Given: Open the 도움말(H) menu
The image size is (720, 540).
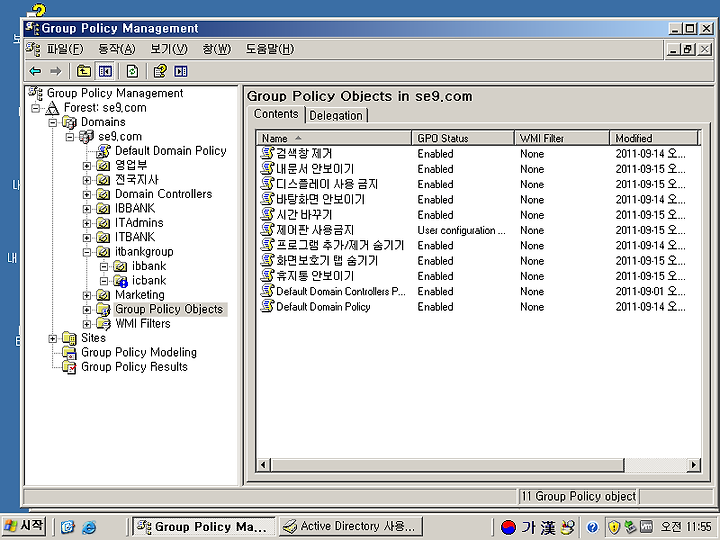Looking at the screenshot, I should click(x=270, y=49).
